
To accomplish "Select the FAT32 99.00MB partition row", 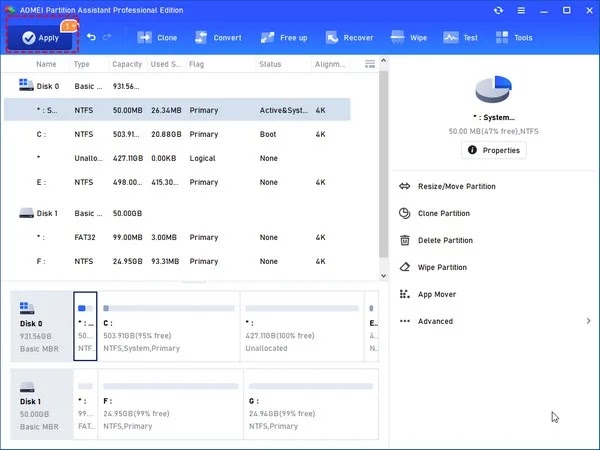I will click(177, 237).
